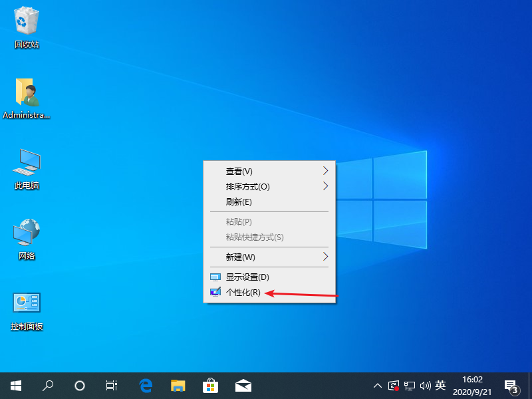Screen dimensions: 532x399
Task: Click the 英 input method indicator
Action: coord(441,385)
